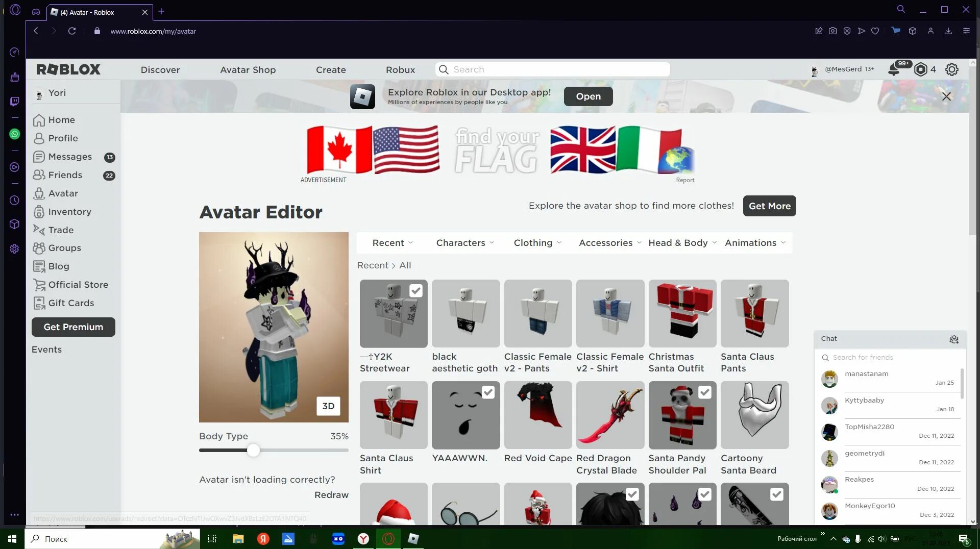Screen dimensions: 980x549
Task: Click the Get More button
Action: tap(769, 206)
